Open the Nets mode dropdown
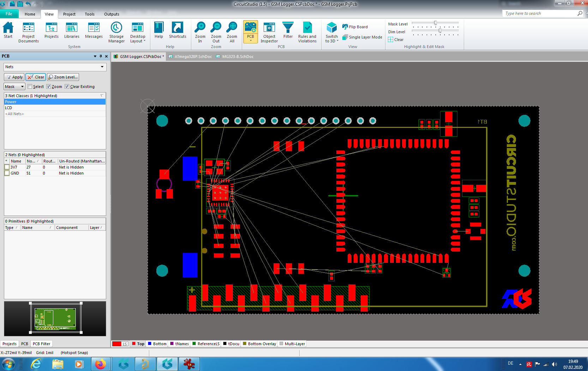Image resolution: width=588 pixels, height=371 pixels. pyautogui.click(x=55, y=67)
